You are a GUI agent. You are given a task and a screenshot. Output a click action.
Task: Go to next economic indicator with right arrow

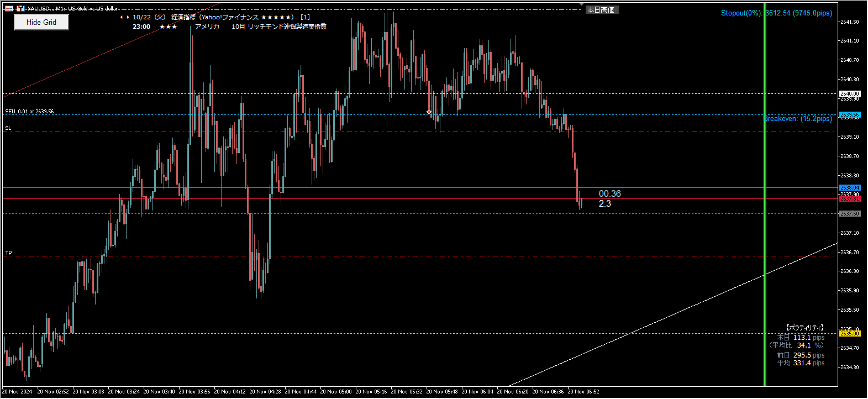pos(128,17)
